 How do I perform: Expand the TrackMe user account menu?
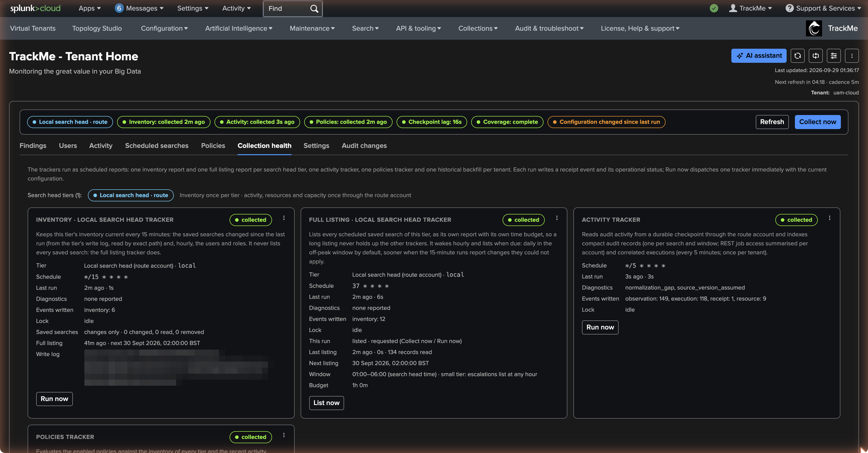(750, 9)
